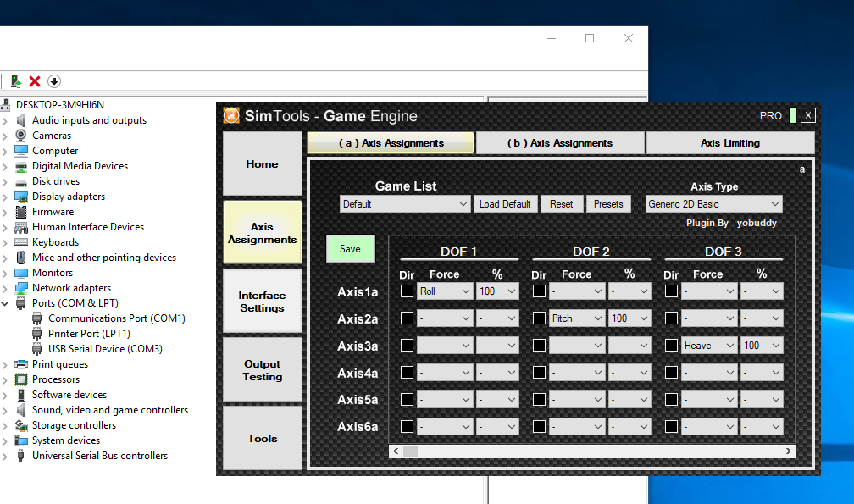Open Axis2a DOF 2 Force dropdown showing Pitch
Image resolution: width=854 pixels, height=504 pixels.
point(576,318)
